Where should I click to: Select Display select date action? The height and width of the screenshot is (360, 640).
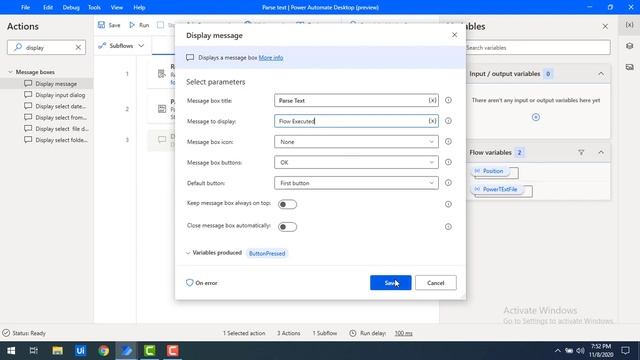click(x=55, y=106)
